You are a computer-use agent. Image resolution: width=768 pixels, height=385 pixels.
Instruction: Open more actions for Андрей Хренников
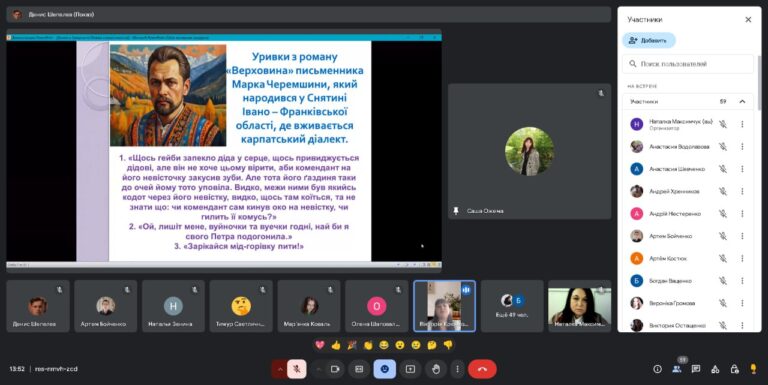point(743,191)
